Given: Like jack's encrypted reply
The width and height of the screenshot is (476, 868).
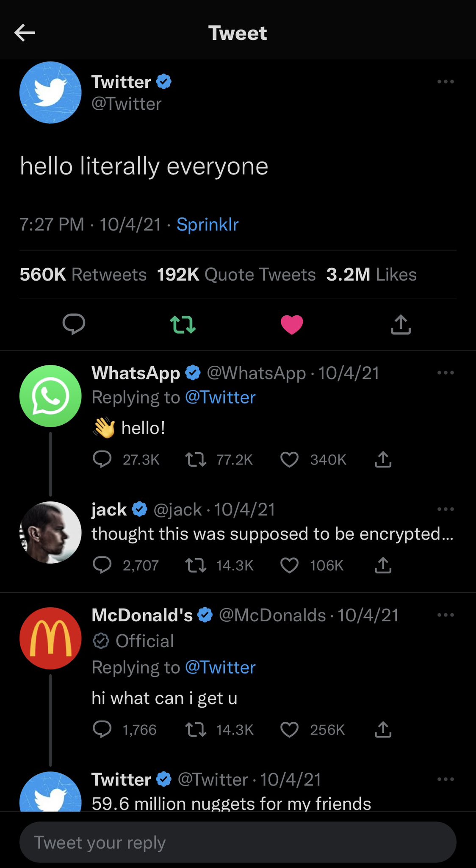Looking at the screenshot, I should point(290,565).
